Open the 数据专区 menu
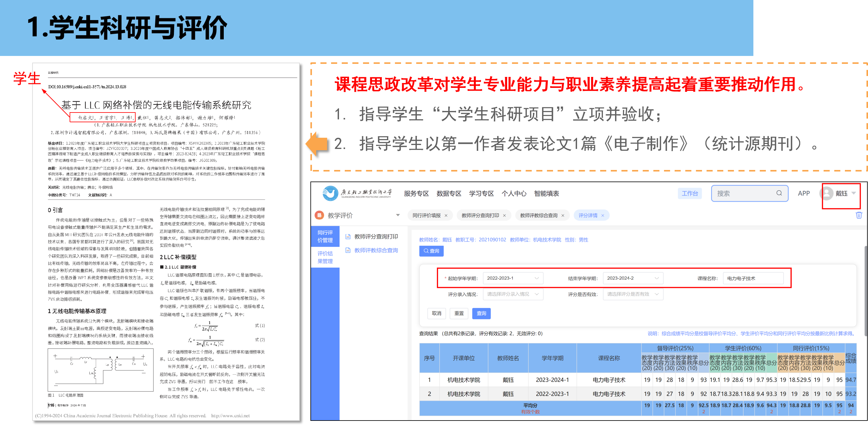The height and width of the screenshot is (426, 868). 448,193
